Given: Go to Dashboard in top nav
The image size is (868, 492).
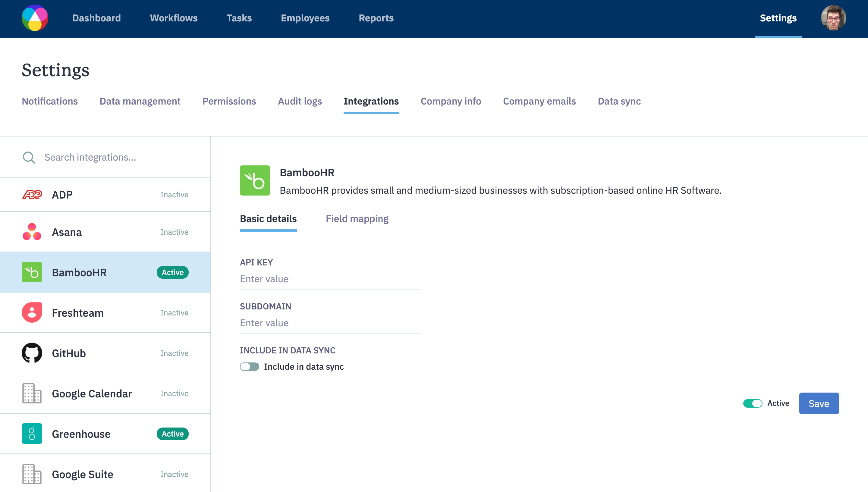Looking at the screenshot, I should [96, 18].
